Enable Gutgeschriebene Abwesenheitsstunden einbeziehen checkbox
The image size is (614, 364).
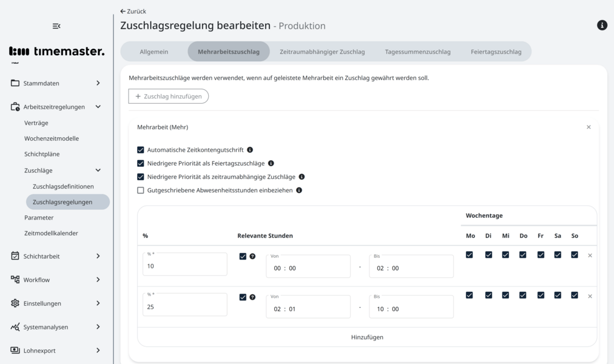[141, 190]
